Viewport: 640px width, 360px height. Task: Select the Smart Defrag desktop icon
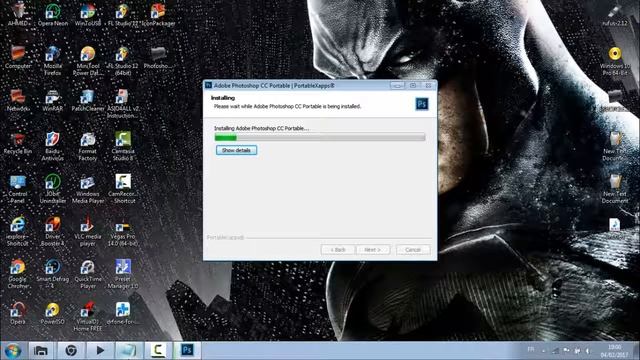53,274
